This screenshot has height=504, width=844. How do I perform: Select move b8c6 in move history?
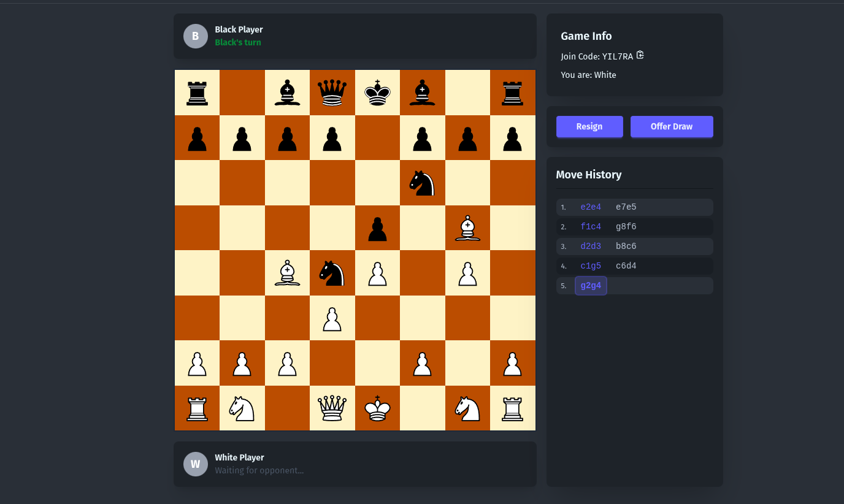[625, 245]
